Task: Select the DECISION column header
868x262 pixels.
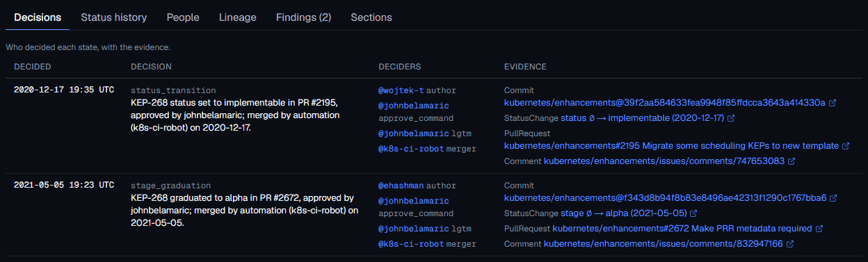Action: 151,67
